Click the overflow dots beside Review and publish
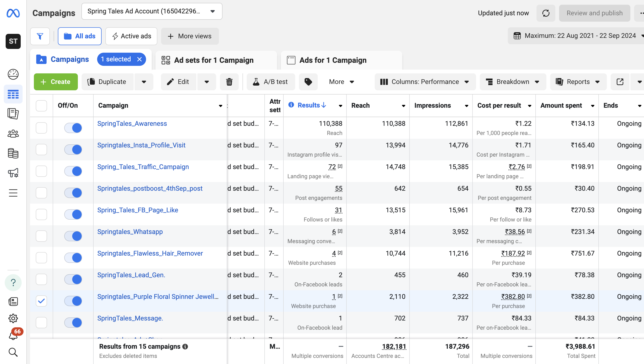This screenshot has width=644, height=364. pyautogui.click(x=640, y=13)
